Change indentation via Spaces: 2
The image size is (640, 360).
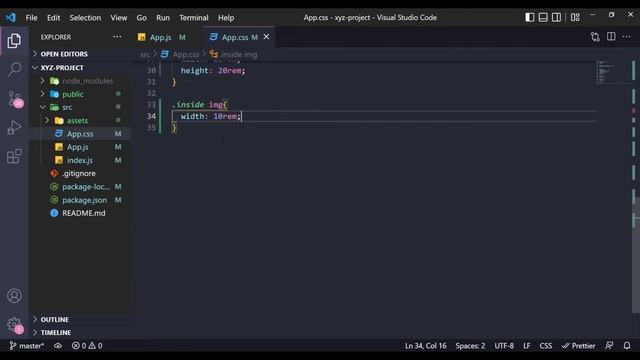click(x=470, y=346)
